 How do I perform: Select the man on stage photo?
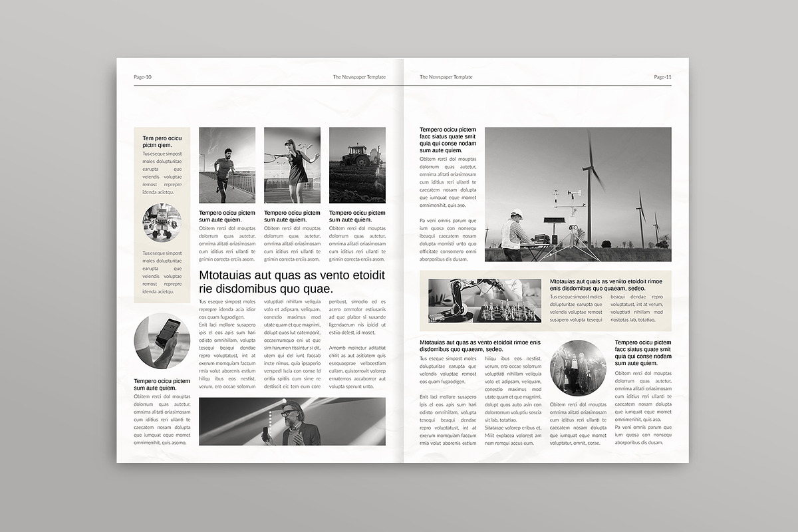292,422
